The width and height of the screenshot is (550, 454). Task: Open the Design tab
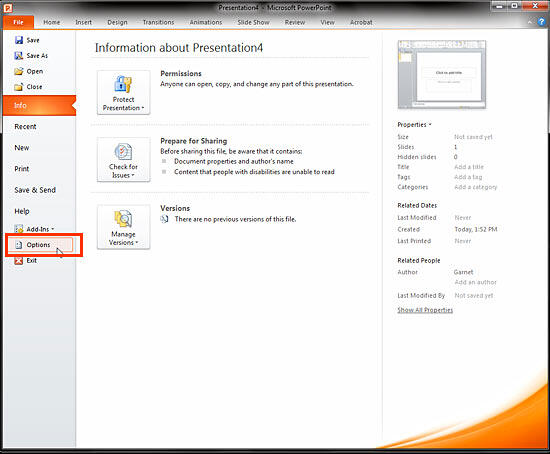point(117,22)
